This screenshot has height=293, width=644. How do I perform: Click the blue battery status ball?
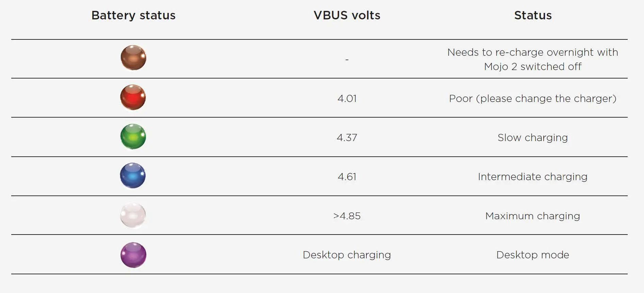(133, 175)
